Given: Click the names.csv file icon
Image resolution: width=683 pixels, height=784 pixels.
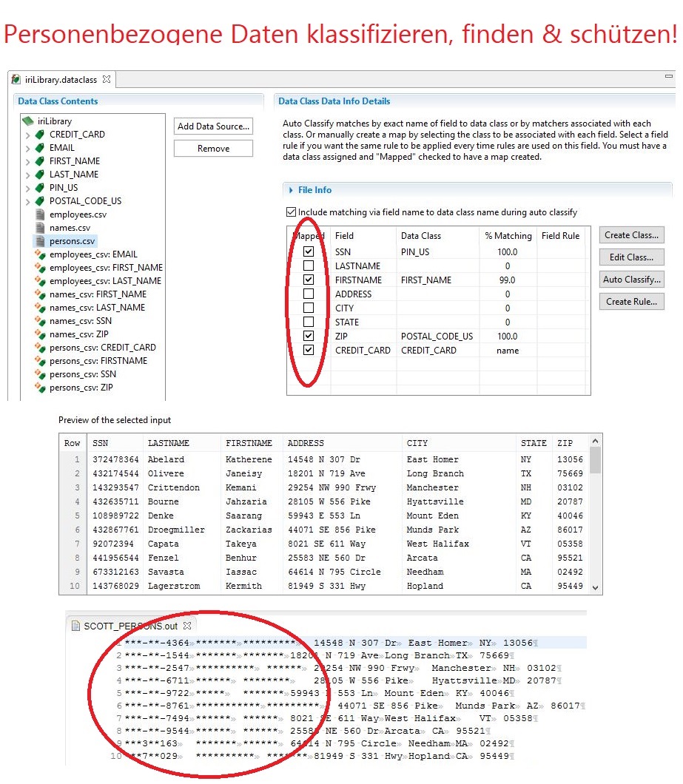Looking at the screenshot, I should 41,228.
